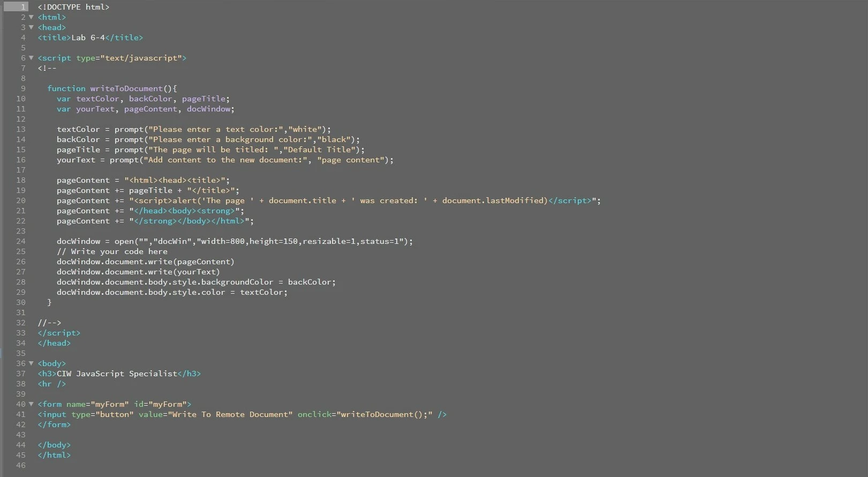Click the onclick "writeToDocument();" value
The width and height of the screenshot is (868, 477).
(x=384, y=414)
